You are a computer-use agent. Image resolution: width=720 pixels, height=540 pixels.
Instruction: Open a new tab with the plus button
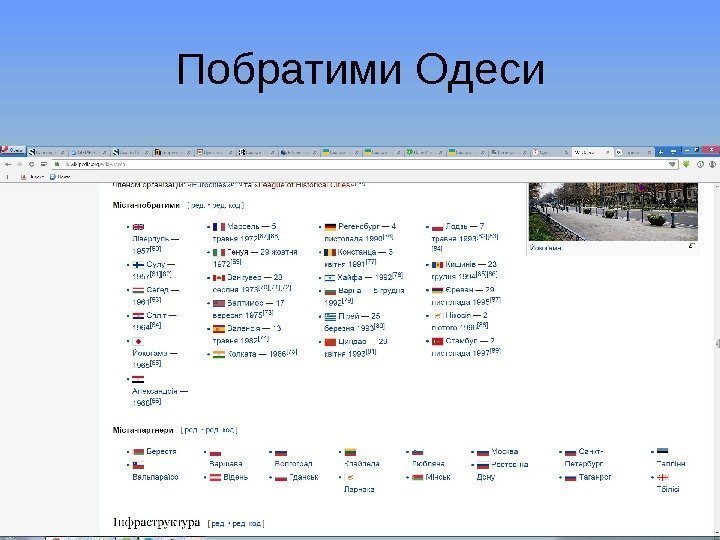661,152
